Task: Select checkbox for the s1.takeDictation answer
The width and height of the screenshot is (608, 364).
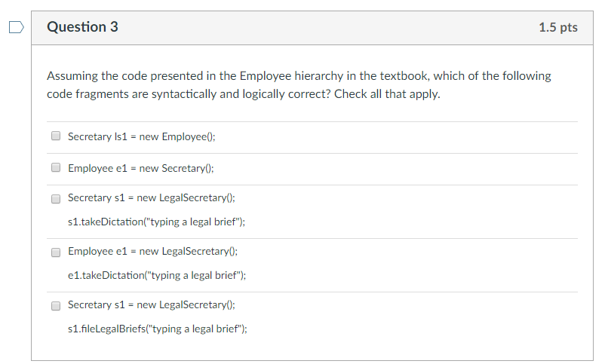Action: (x=56, y=199)
